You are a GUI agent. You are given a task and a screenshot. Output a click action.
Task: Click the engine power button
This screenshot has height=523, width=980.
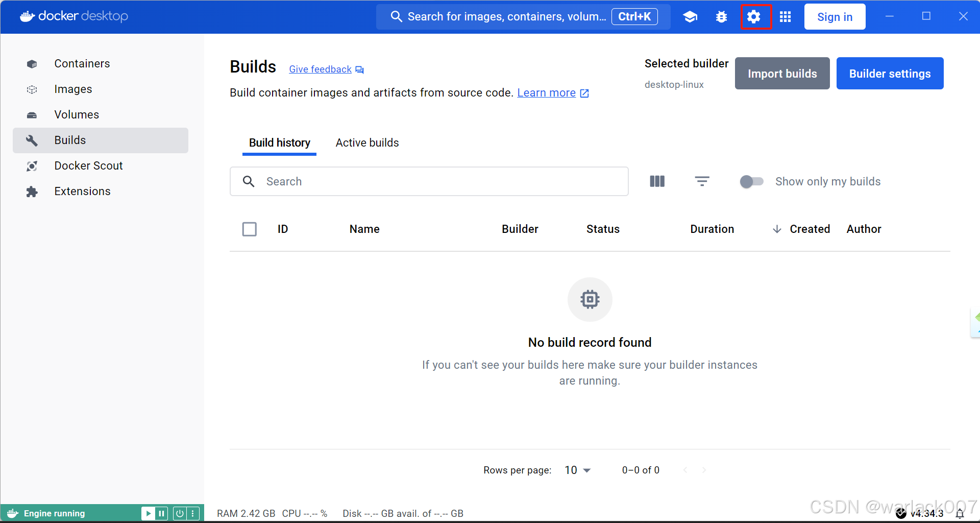click(x=180, y=513)
